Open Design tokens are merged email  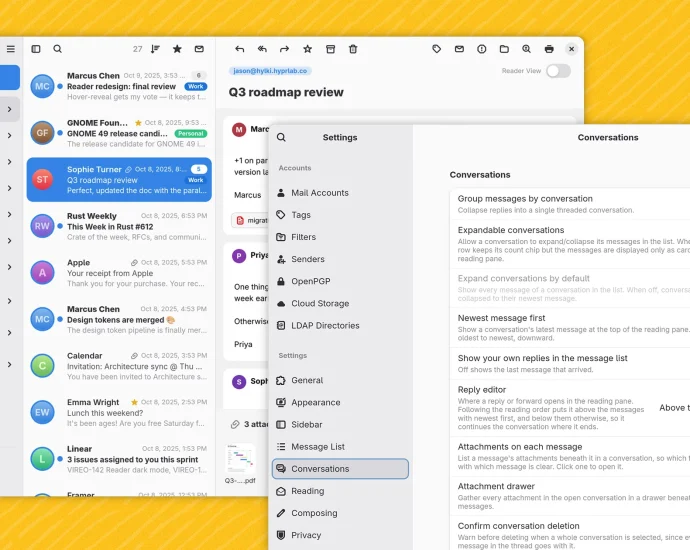coord(119,319)
